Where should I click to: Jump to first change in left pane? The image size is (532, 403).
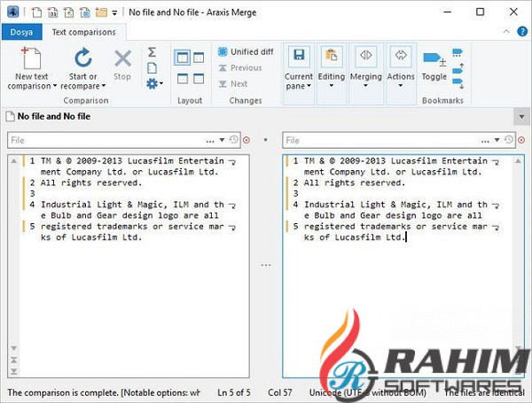13,360
